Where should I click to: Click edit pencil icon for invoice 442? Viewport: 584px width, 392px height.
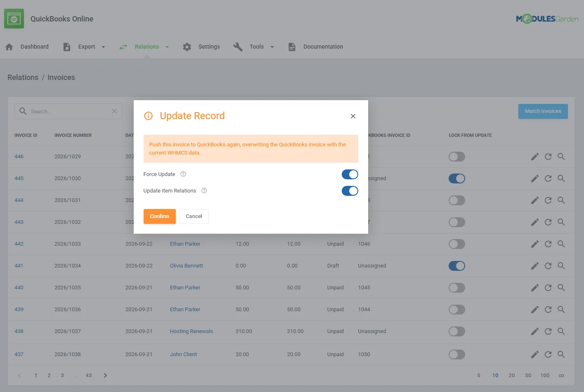(535, 244)
